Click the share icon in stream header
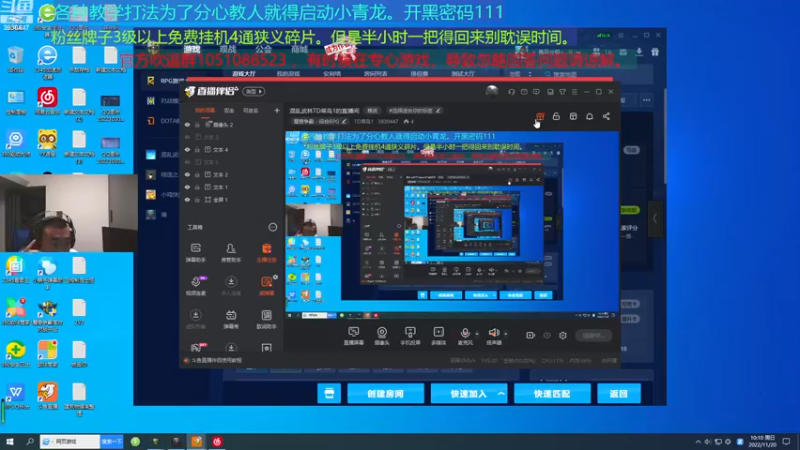The image size is (800, 450). coord(606,117)
